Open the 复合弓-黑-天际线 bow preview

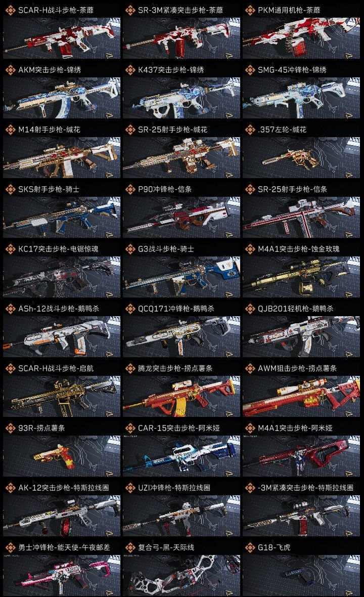181,576
